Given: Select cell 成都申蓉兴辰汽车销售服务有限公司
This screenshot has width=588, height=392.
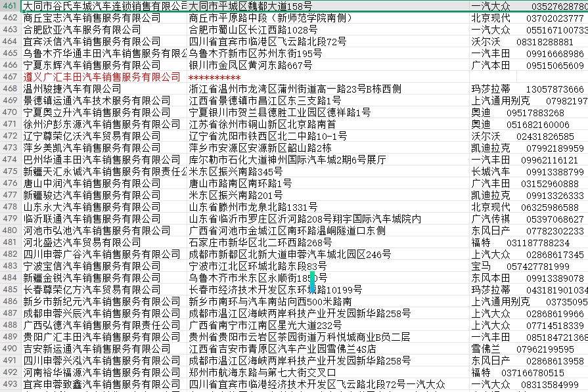Looking at the screenshot, I should 104,313.
